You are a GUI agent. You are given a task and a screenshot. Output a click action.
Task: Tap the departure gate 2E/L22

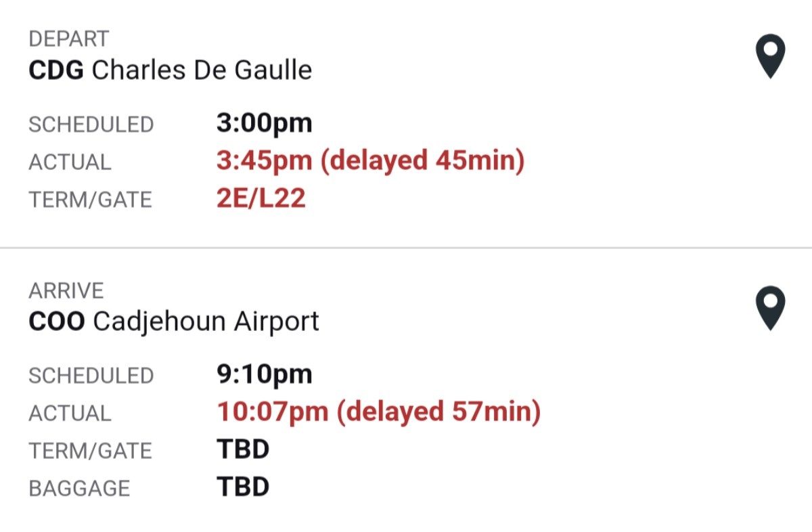point(261,199)
